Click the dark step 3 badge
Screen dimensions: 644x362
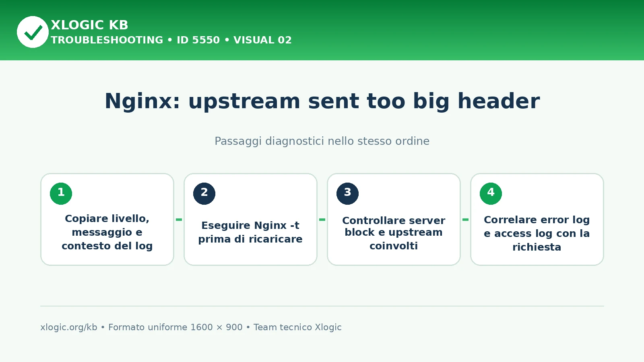point(347,193)
